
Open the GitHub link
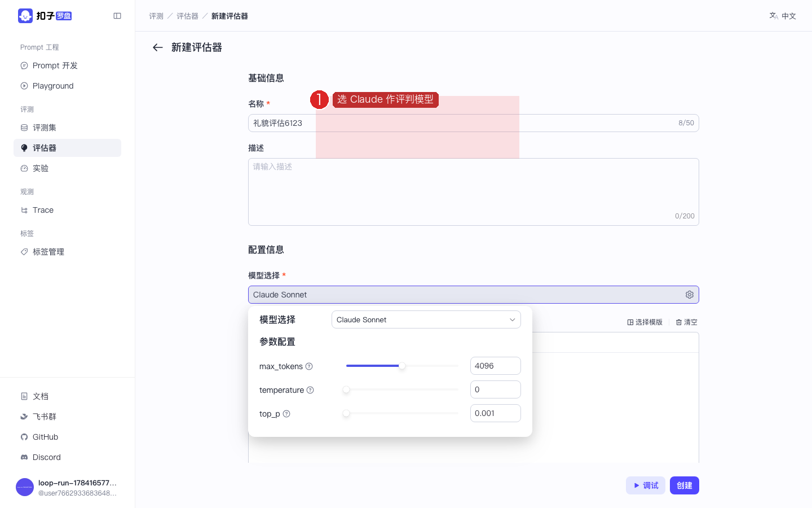67,437
